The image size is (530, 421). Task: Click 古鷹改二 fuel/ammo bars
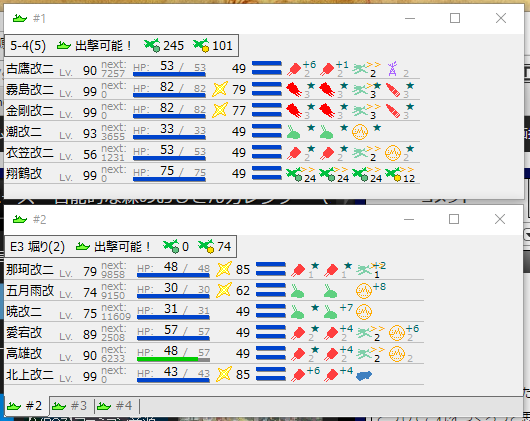point(267,68)
